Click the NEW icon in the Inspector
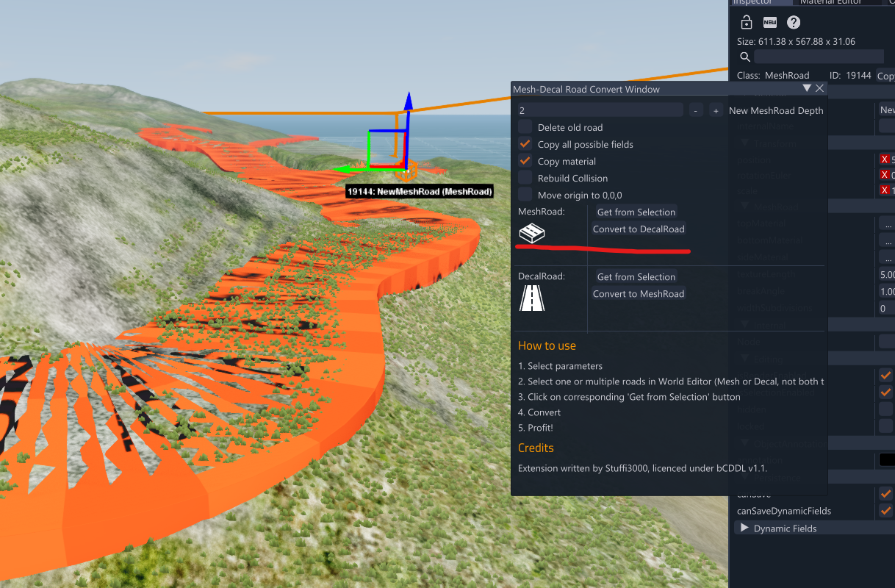The height and width of the screenshot is (588, 895). point(770,22)
